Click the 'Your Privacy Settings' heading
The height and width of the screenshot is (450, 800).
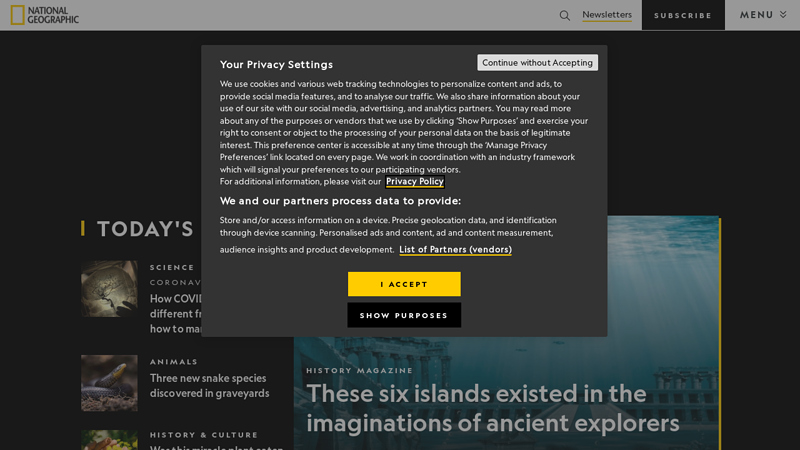tap(276, 64)
